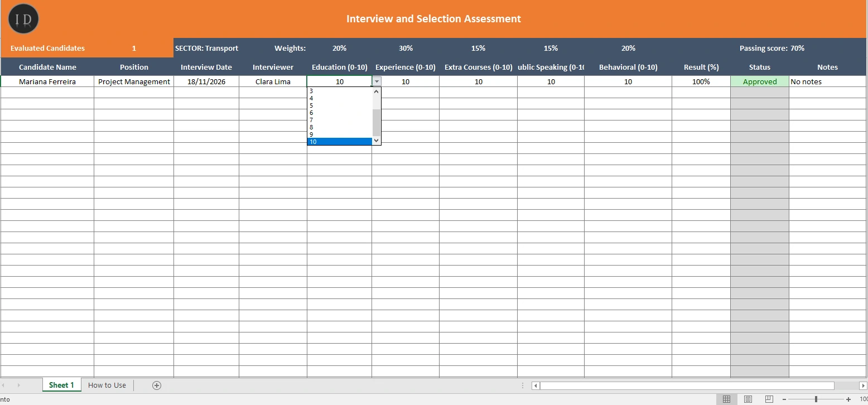The height and width of the screenshot is (405, 868).
Task: Choose 7 in the Education dropdown list
Action: 340,120
